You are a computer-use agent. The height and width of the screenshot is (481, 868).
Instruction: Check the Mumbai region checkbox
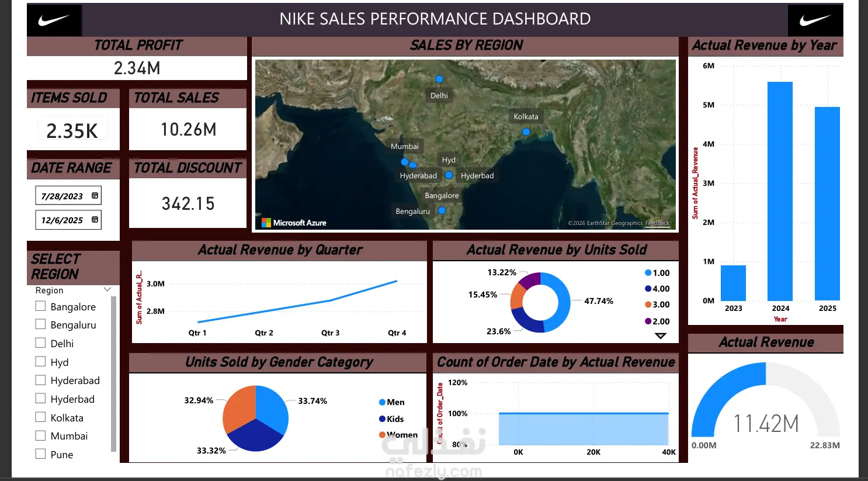[x=40, y=435]
